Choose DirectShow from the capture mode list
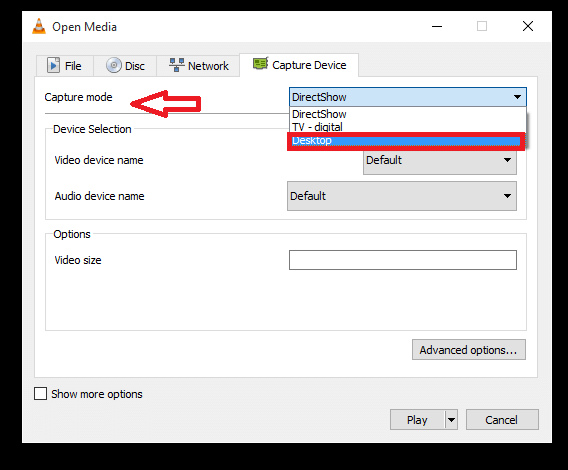This screenshot has width=568, height=470. [x=408, y=114]
